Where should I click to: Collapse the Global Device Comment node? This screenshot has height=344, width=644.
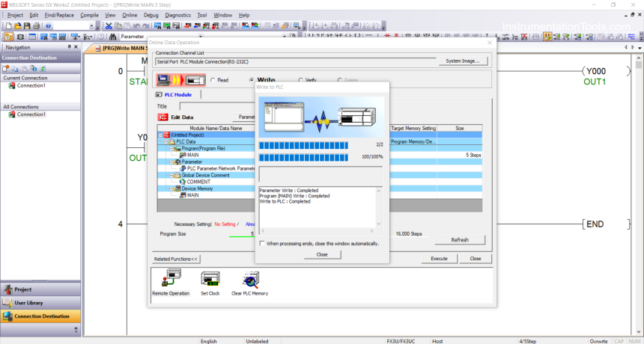click(171, 175)
